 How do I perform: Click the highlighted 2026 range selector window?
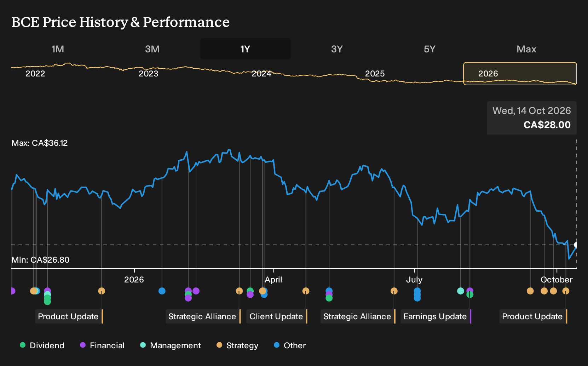[520, 74]
